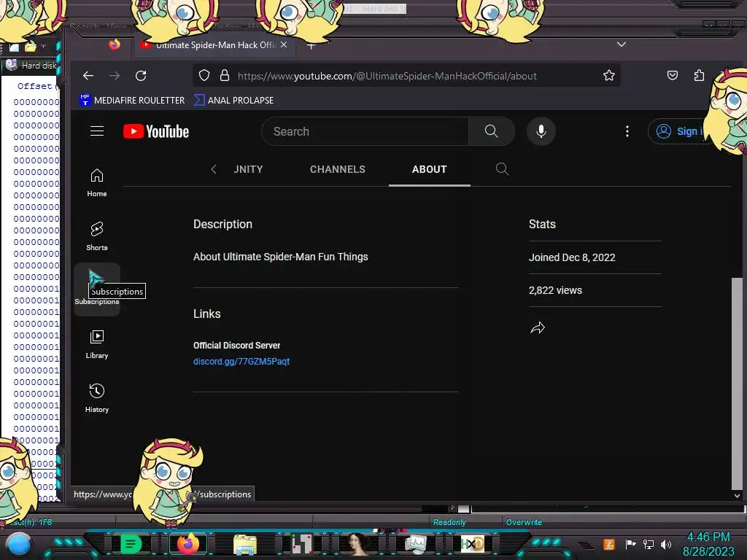Image resolution: width=747 pixels, height=560 pixels.
Task: Open Home in the YouTube sidebar
Action: coord(97,183)
